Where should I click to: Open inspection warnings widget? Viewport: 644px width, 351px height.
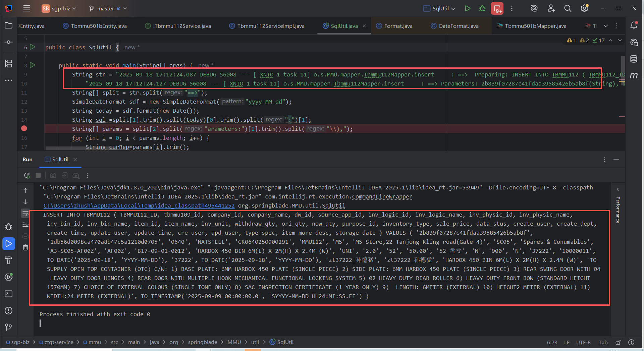(x=586, y=40)
